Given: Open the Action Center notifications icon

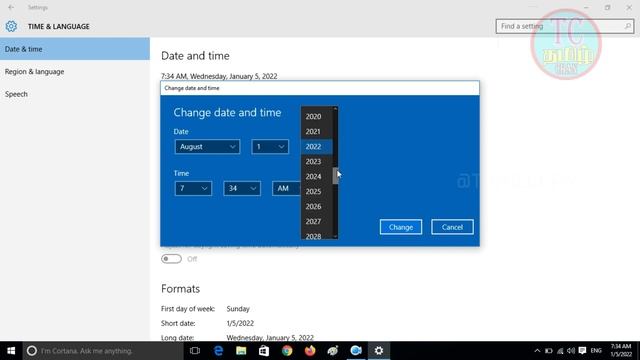Looking at the screenshot, I should pos(582,351).
